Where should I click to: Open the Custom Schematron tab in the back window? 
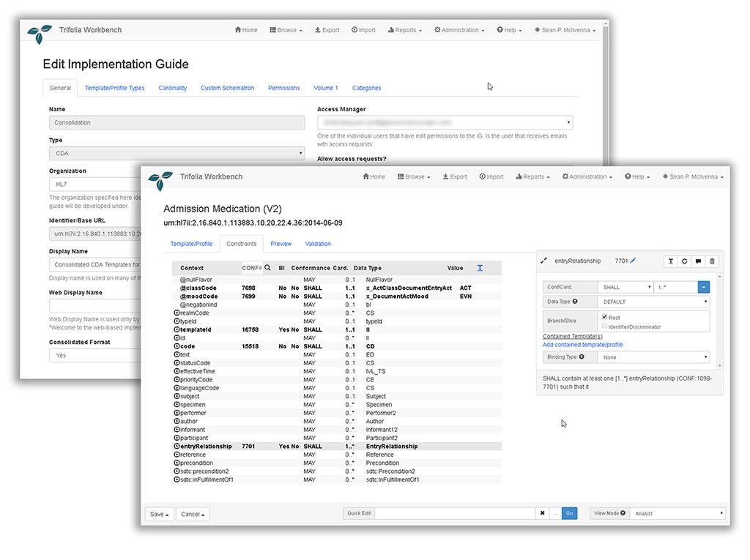pyautogui.click(x=227, y=88)
